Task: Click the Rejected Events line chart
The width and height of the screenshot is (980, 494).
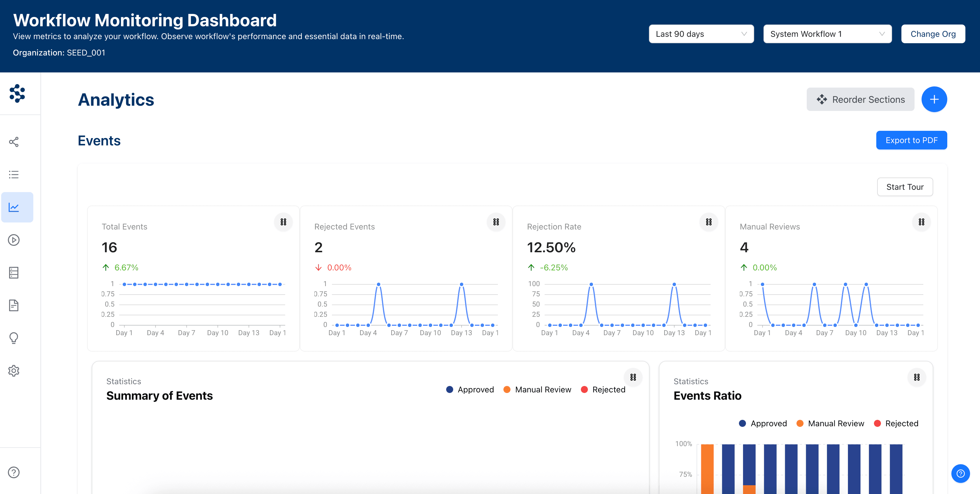Action: tap(406, 309)
